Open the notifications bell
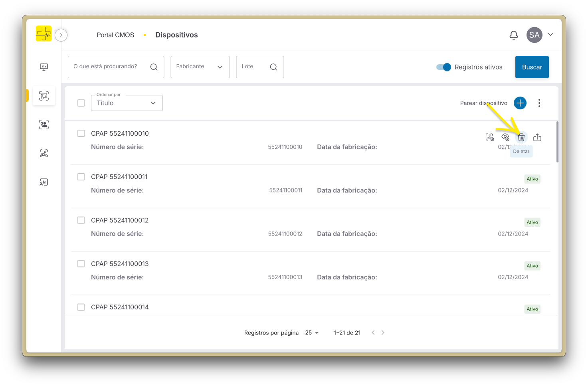This screenshot has height=386, width=588. pyautogui.click(x=514, y=35)
